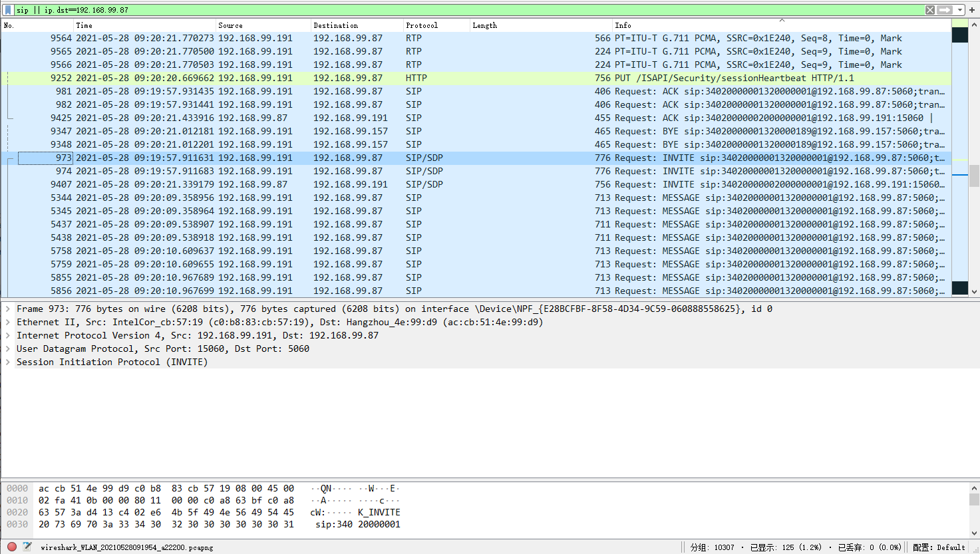Select packet 5437 SIP MESSAGE row
The width and height of the screenshot is (980, 554).
[476, 224]
